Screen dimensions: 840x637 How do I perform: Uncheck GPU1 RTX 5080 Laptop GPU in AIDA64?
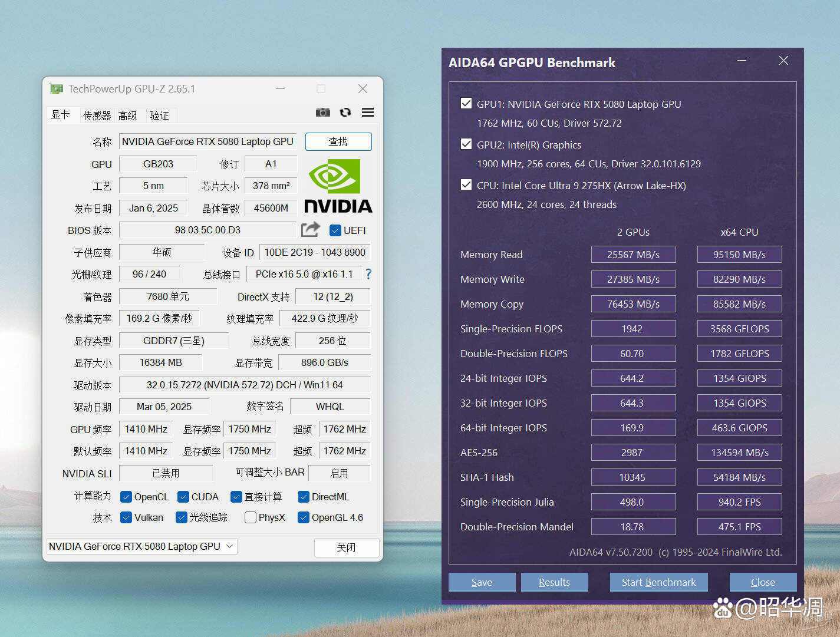pyautogui.click(x=466, y=104)
